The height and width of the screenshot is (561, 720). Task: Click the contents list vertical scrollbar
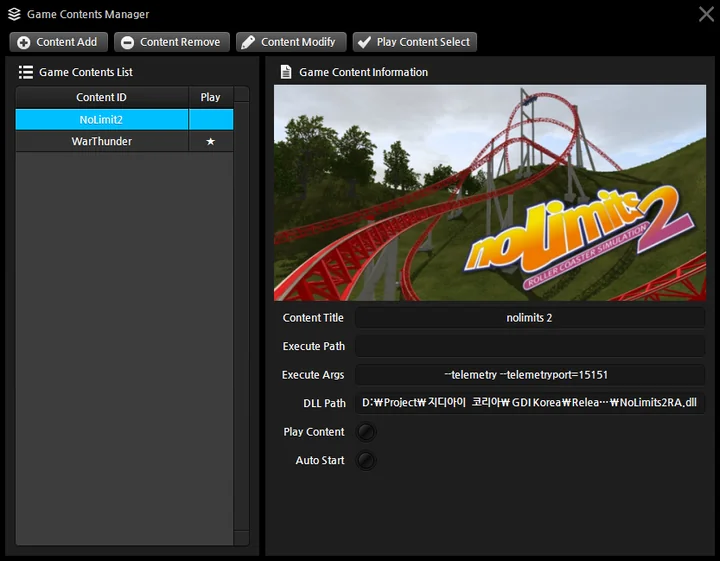pyautogui.click(x=242, y=316)
